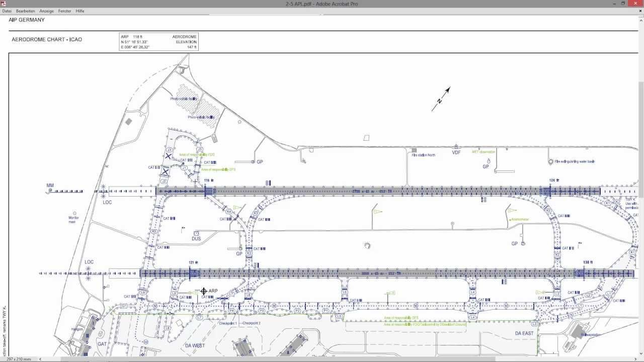Open the Fenster menu
644x362 pixels.
[65, 11]
